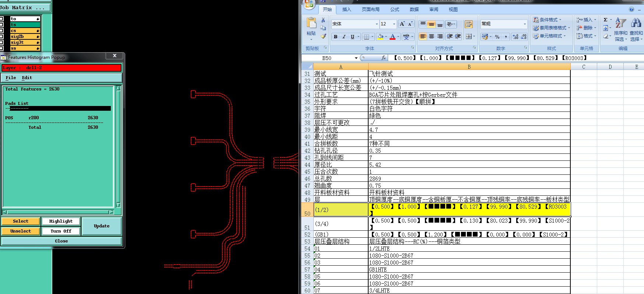Select the Format Painter brush icon
Image resolution: width=644 pixels, height=294 pixels.
323,36
